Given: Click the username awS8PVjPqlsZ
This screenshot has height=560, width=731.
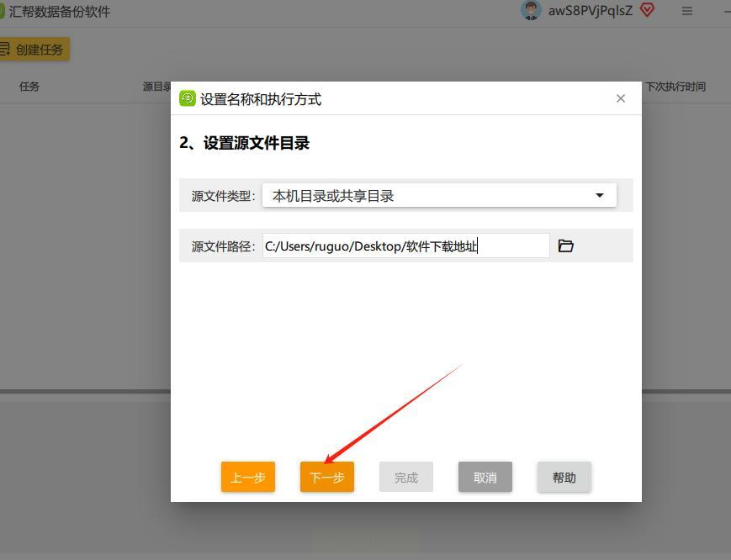Looking at the screenshot, I should pos(591,11).
